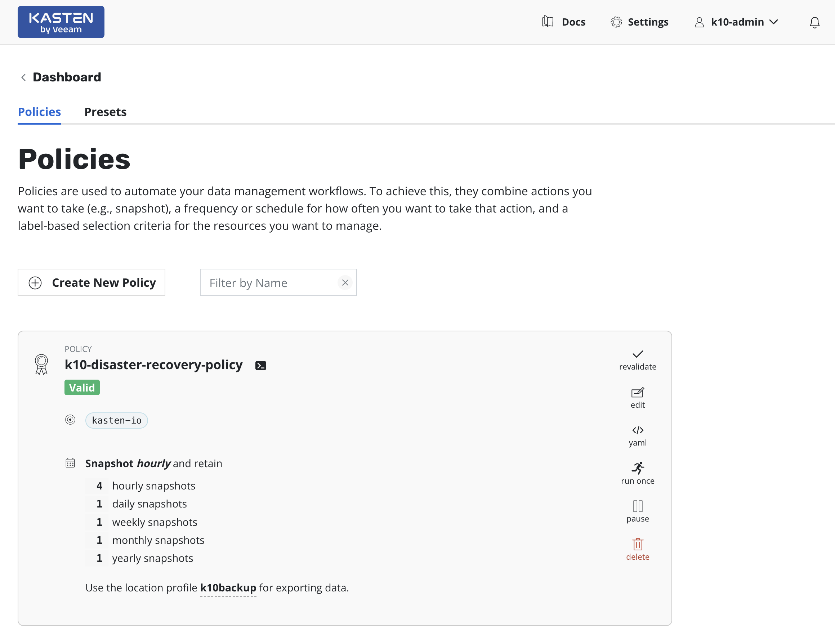Switch to the Presets tab
The height and width of the screenshot is (644, 835).
[105, 112]
